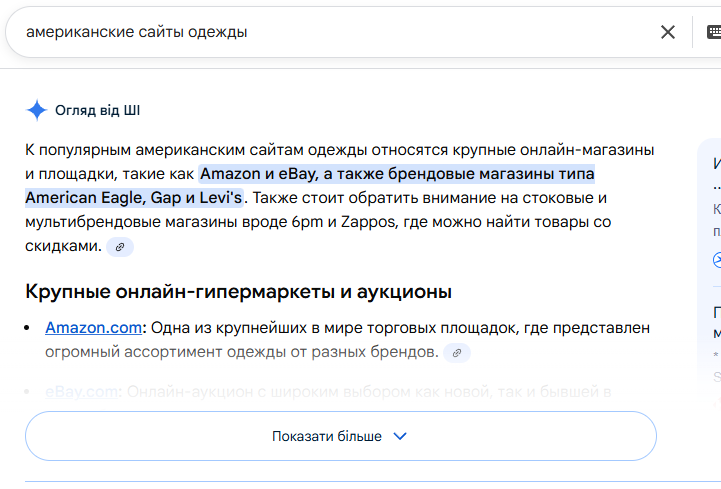Screen dimensions: 721x489
Task: Open the source link chip after 'скидками'
Action: click(x=120, y=246)
